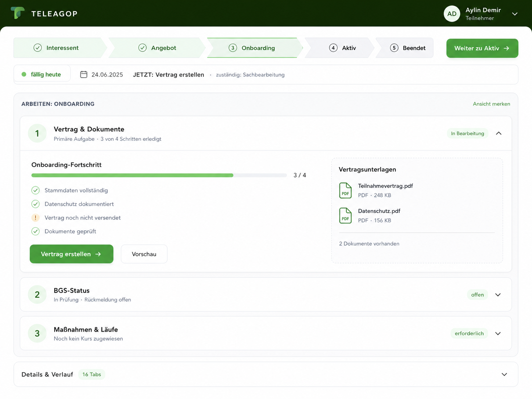Open the Vorschau preview
532x399 pixels.
(144, 254)
